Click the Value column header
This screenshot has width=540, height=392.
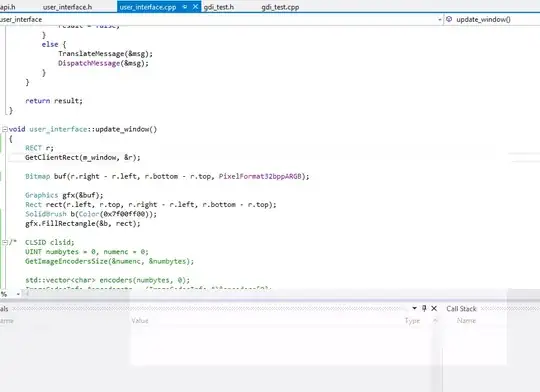click(x=140, y=321)
